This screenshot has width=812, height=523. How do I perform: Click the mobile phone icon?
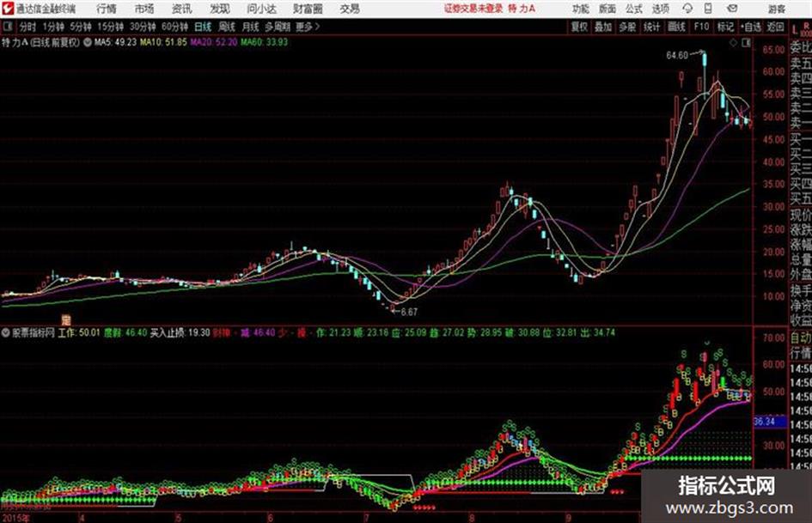pyautogui.click(x=708, y=9)
